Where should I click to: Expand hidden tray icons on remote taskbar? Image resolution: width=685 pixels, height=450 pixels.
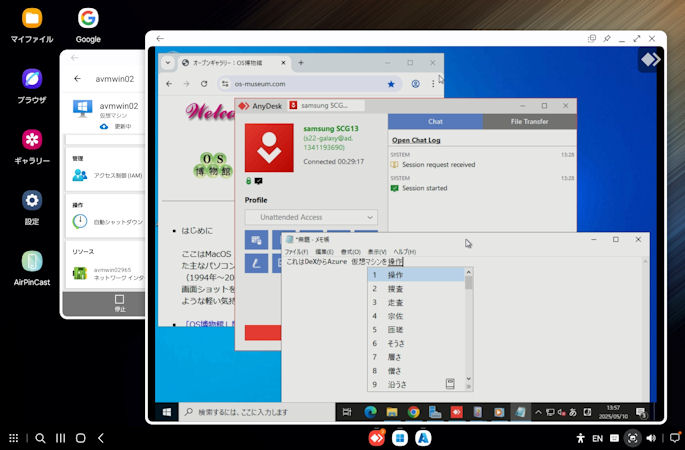point(538,412)
